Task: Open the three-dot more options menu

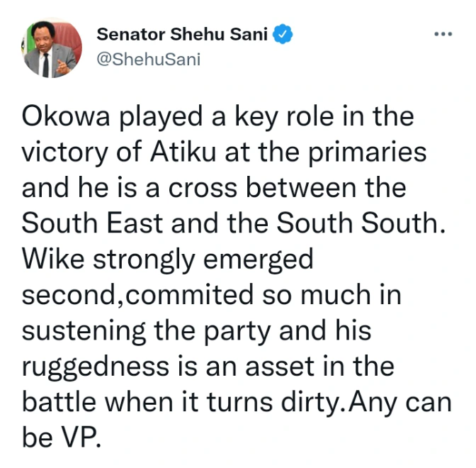Action: (x=442, y=34)
